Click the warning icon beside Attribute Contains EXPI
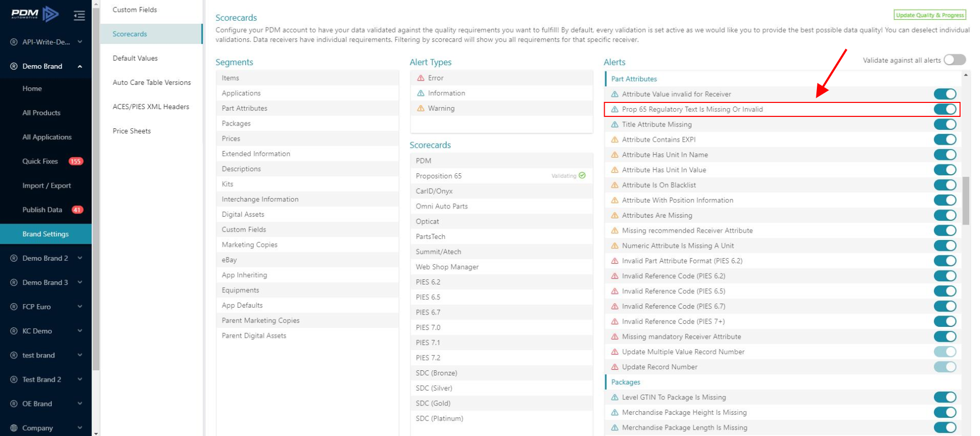The height and width of the screenshot is (436, 980). click(x=615, y=140)
